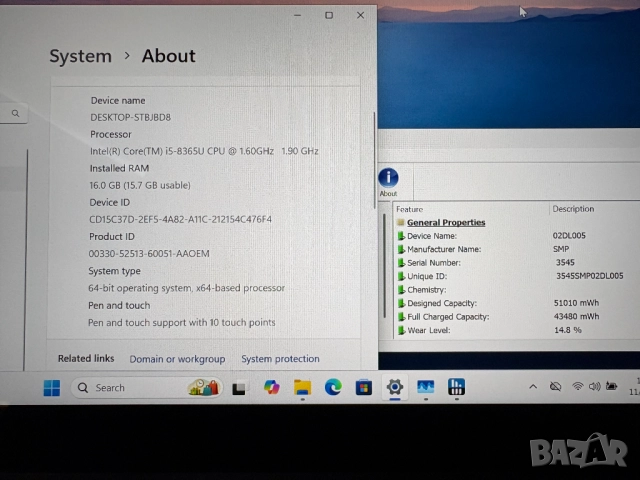Click the 16.0 GB installed RAM value

coord(140,185)
